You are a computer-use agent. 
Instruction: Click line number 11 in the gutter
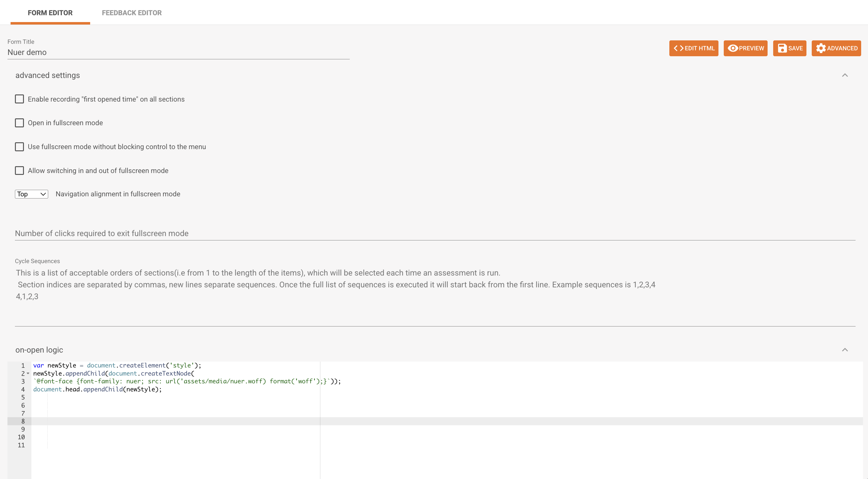[x=21, y=445]
